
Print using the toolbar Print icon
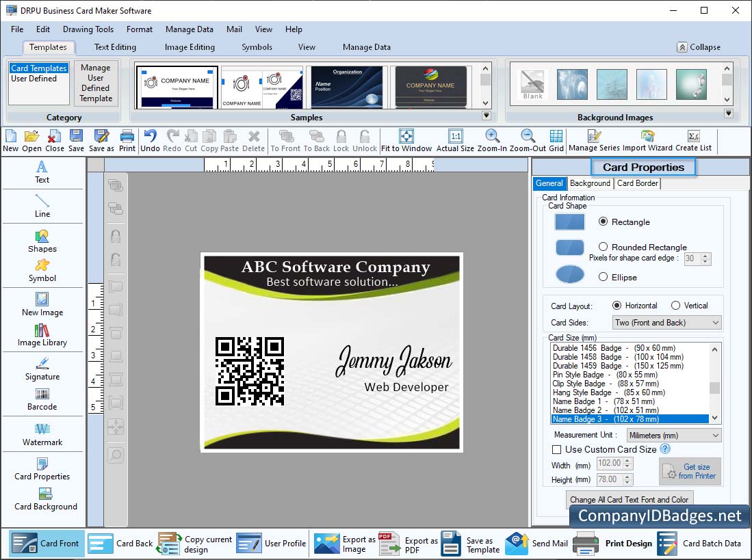click(127, 142)
